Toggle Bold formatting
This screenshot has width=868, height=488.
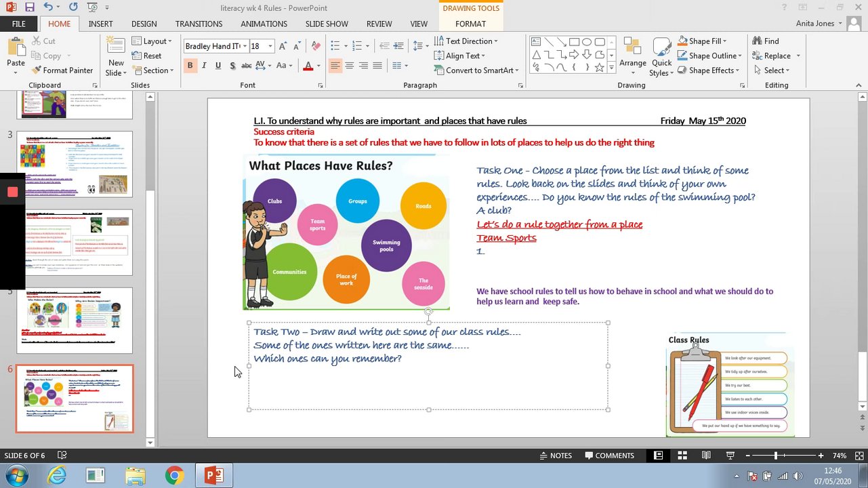[190, 66]
